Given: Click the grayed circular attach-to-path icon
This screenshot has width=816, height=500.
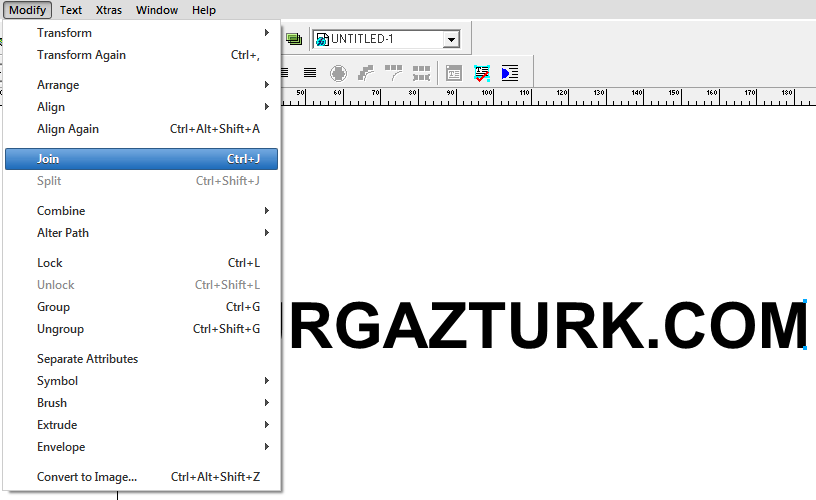Looking at the screenshot, I should 338,73.
